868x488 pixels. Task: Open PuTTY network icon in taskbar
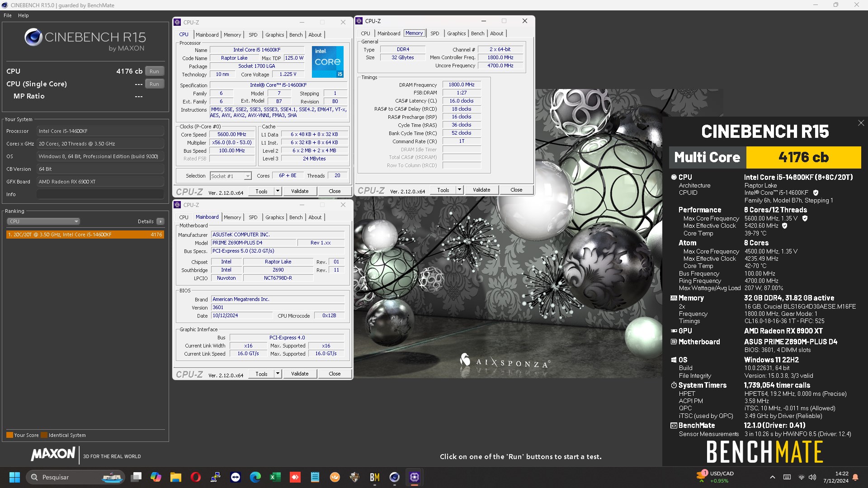[x=216, y=477]
